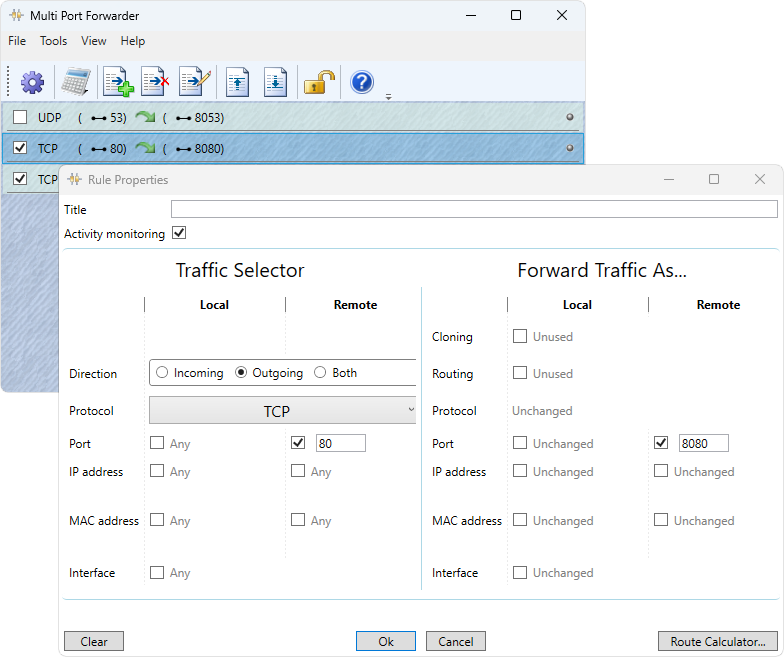Viewport: 784px width, 657px height.
Task: Click the Rule Properties window title icon
Action: click(74, 180)
